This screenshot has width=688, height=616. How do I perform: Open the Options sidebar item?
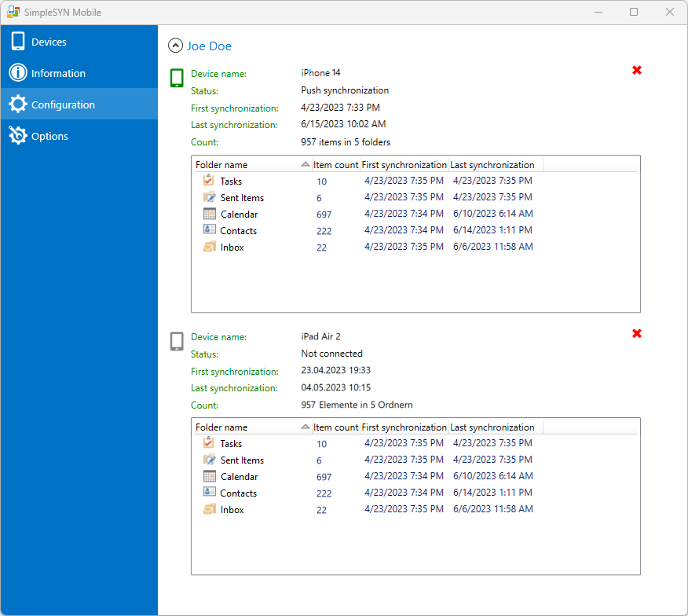(79, 136)
